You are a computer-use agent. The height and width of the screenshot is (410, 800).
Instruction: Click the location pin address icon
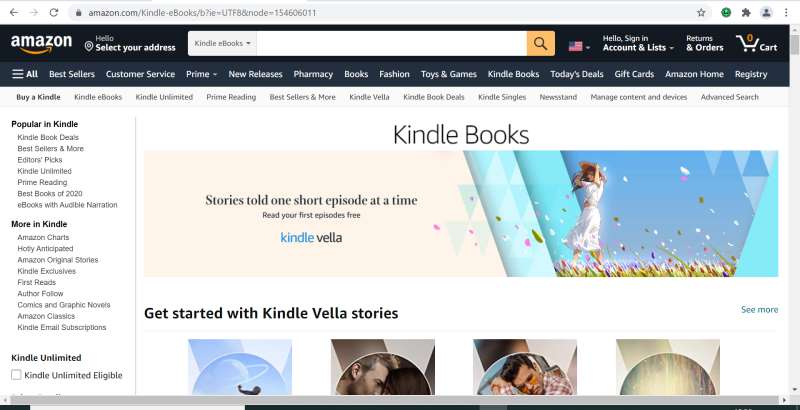(x=89, y=47)
